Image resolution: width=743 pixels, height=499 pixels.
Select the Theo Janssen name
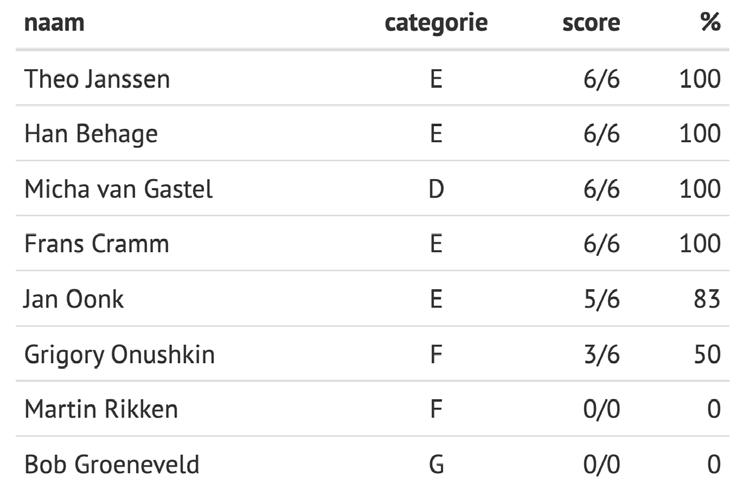[x=97, y=79]
